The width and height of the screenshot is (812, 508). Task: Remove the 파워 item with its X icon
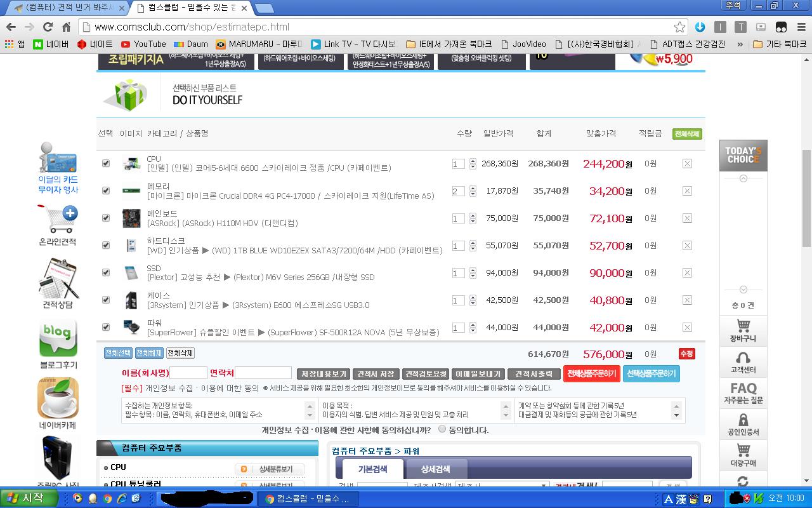click(687, 328)
